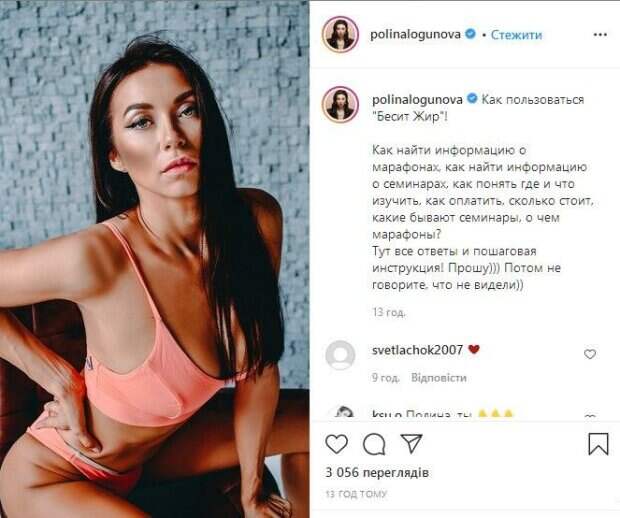Click verified badge next to header username

click(x=470, y=34)
